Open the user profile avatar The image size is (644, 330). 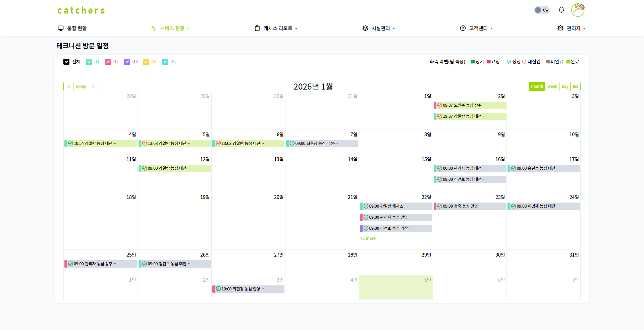point(578,10)
